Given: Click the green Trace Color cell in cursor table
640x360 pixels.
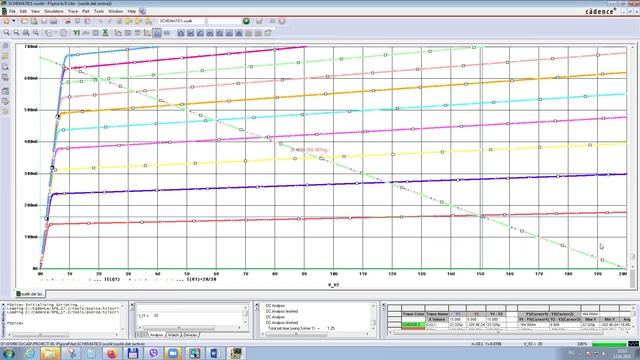Looking at the screenshot, I should pyautogui.click(x=413, y=324).
